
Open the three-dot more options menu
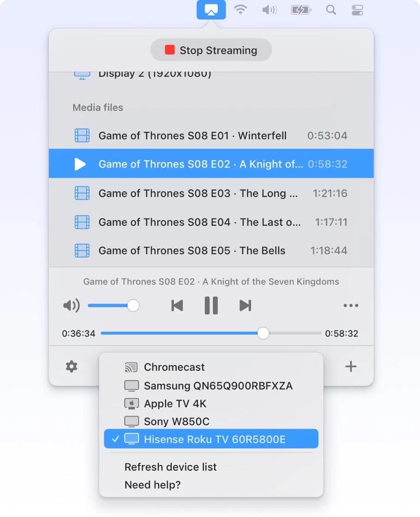coord(351,306)
